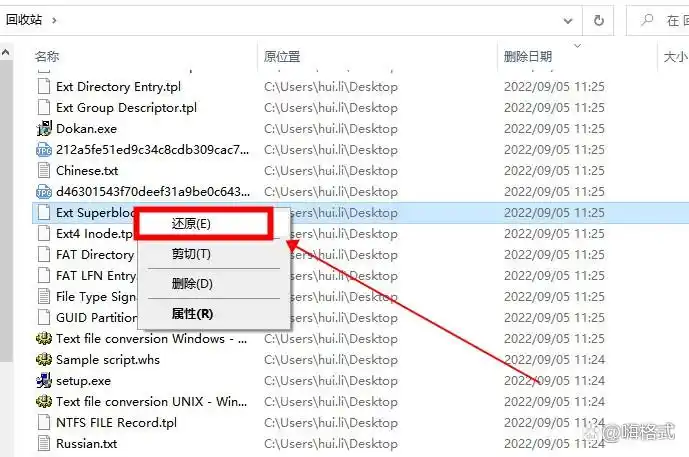The height and width of the screenshot is (457, 689).
Task: Select the file name Chinese.txt
Action: 87,171
